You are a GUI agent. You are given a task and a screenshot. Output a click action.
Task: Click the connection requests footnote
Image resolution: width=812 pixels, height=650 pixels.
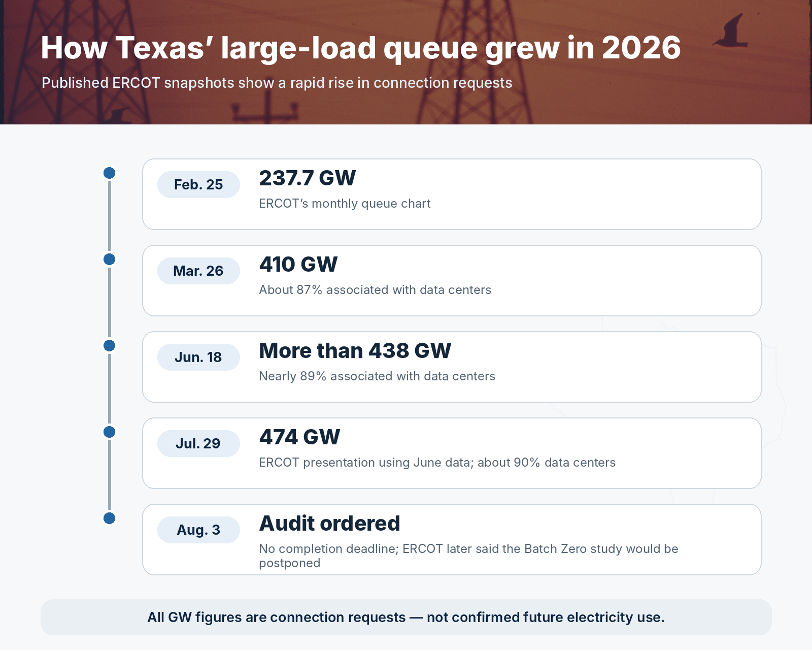coord(406,617)
